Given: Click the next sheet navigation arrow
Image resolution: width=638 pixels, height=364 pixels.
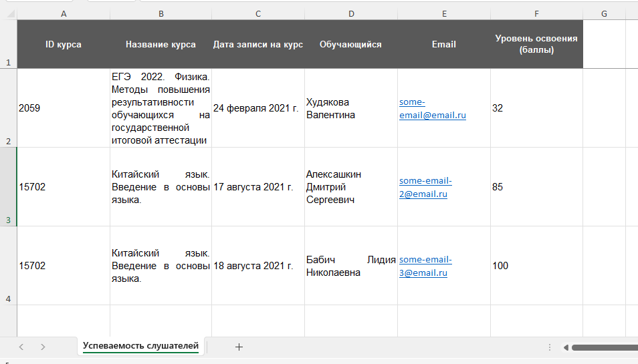Looking at the screenshot, I should 43,347.
